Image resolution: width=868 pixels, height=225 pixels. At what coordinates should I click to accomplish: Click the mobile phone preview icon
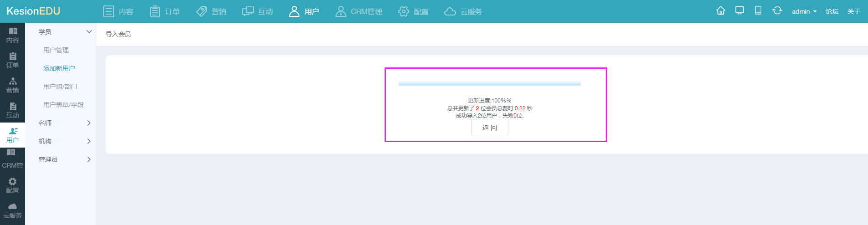pyautogui.click(x=758, y=11)
